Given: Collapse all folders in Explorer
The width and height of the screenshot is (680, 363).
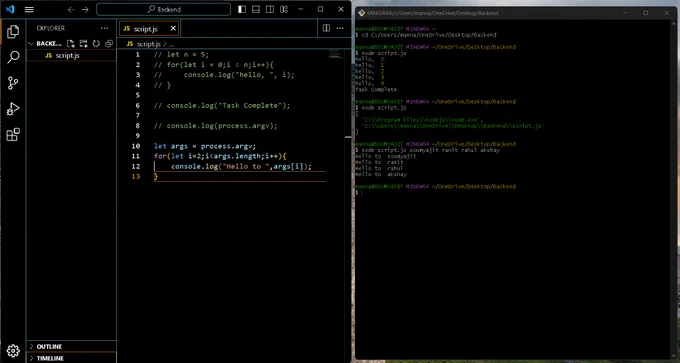Looking at the screenshot, I should (x=109, y=43).
